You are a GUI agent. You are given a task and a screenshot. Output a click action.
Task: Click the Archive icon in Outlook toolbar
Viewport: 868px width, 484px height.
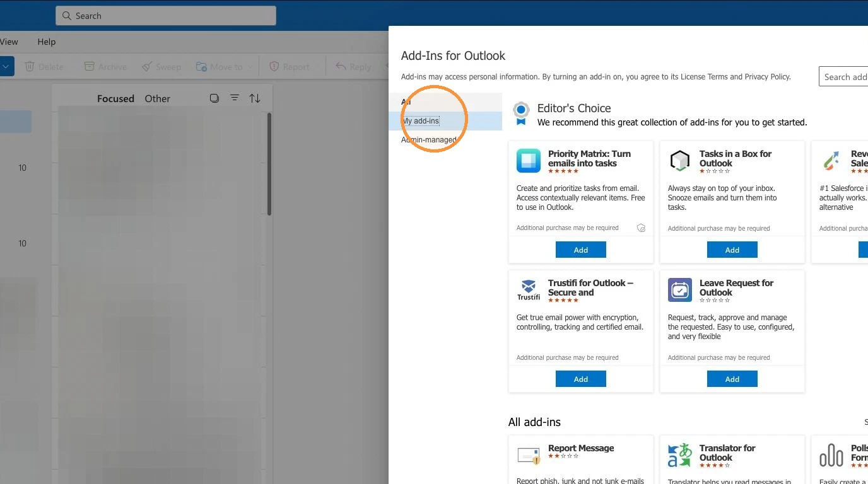[90, 66]
